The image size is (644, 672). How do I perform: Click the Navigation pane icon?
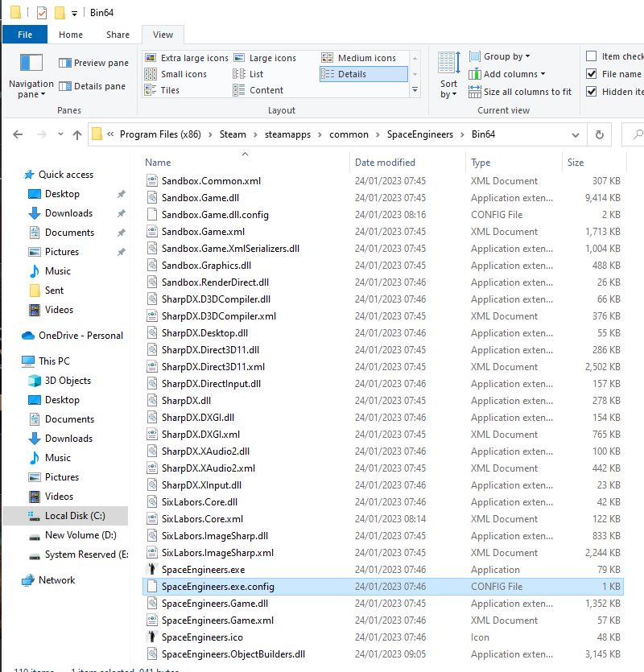click(31, 63)
